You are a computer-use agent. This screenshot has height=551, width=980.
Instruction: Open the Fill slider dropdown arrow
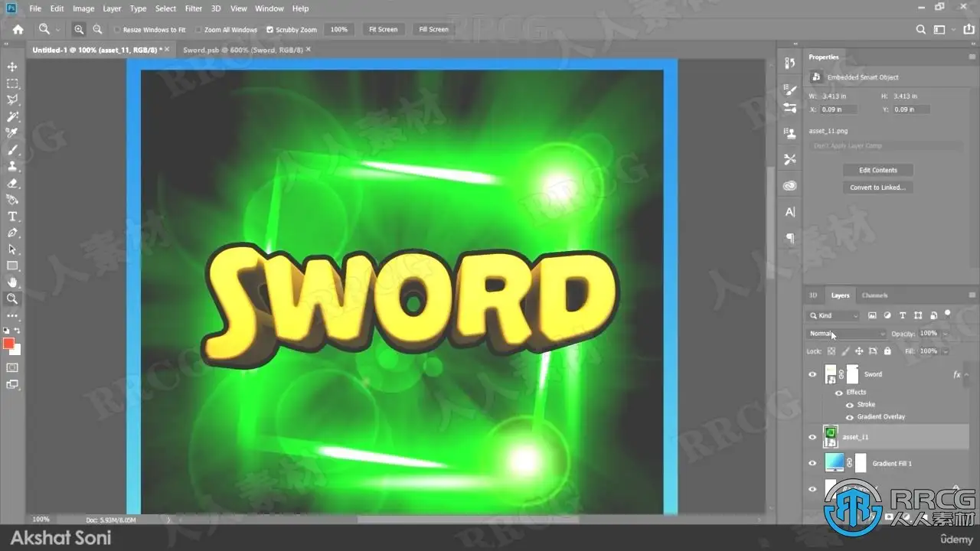point(945,351)
